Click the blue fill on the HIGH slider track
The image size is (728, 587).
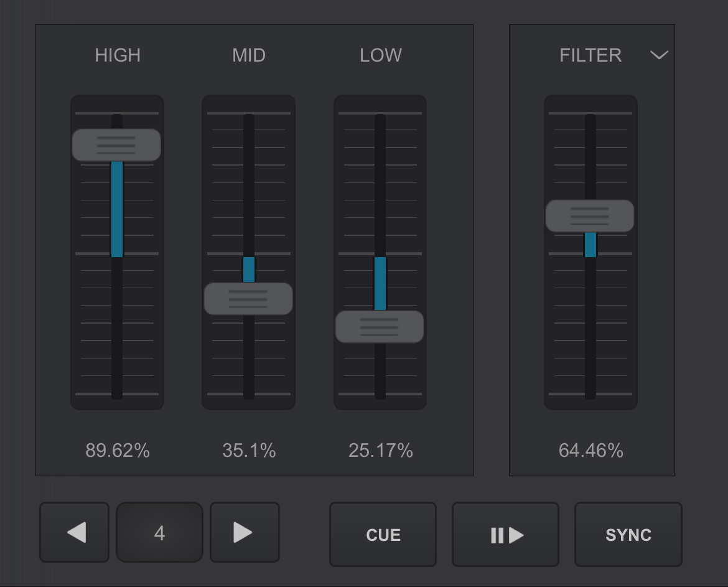[x=117, y=209]
